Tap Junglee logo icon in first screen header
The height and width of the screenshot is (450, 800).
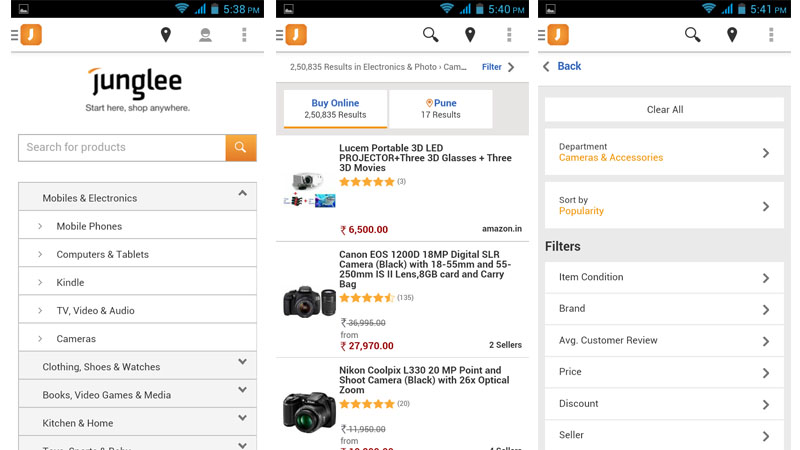31,35
